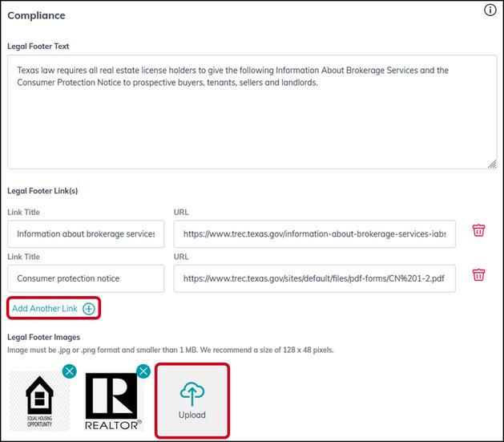Click the Legal Footer Link(s) label
The image size is (504, 442).
click(x=42, y=191)
